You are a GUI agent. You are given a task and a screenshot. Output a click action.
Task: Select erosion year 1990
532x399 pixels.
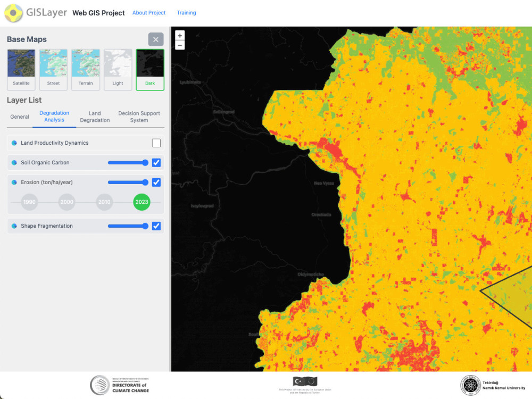click(29, 202)
